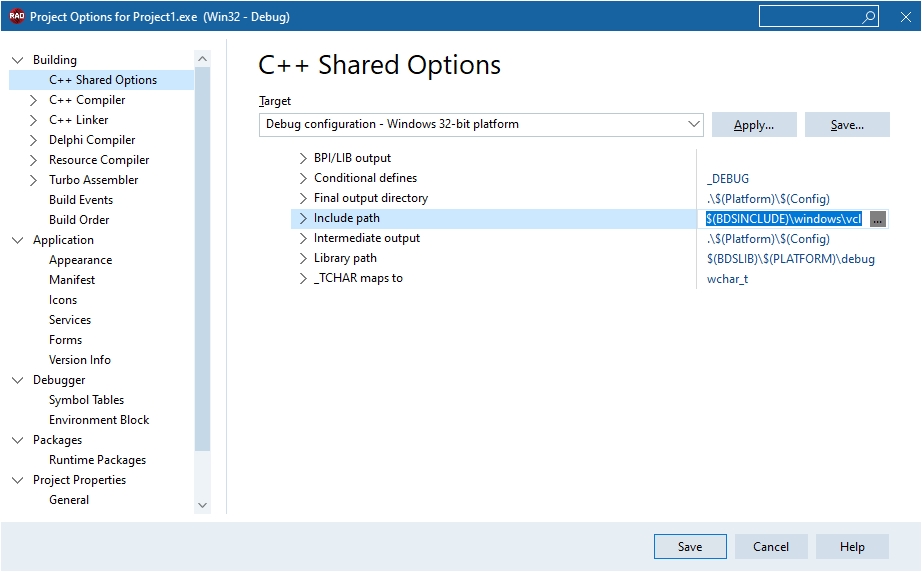Click the search magnifier icon in title bar
Image resolution: width=922 pixels, height=572 pixels.
(868, 17)
